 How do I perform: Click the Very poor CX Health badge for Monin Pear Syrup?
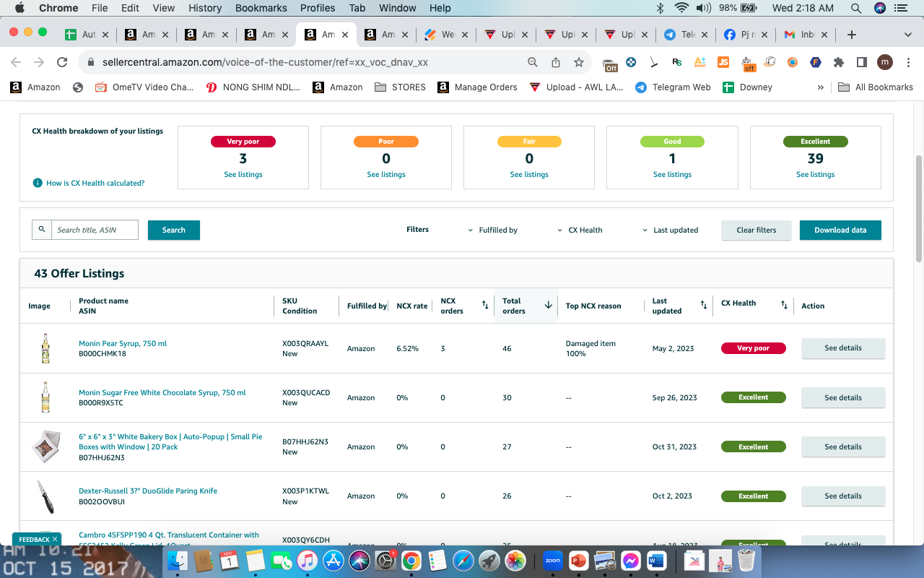point(753,348)
